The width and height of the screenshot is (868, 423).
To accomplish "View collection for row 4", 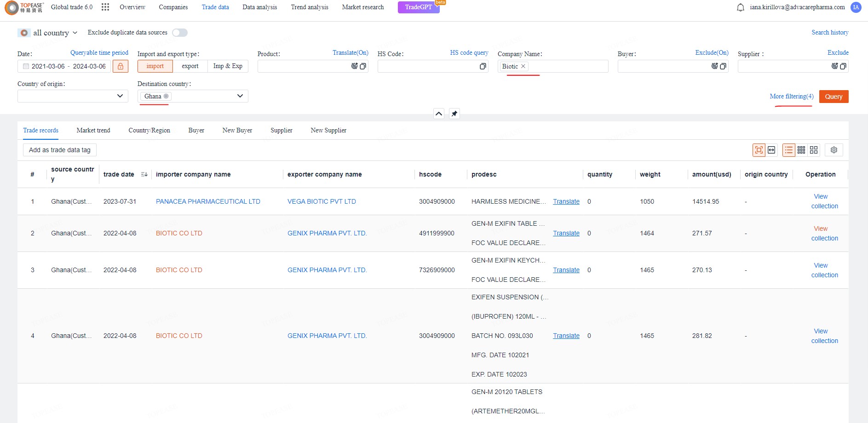I will click(x=824, y=336).
